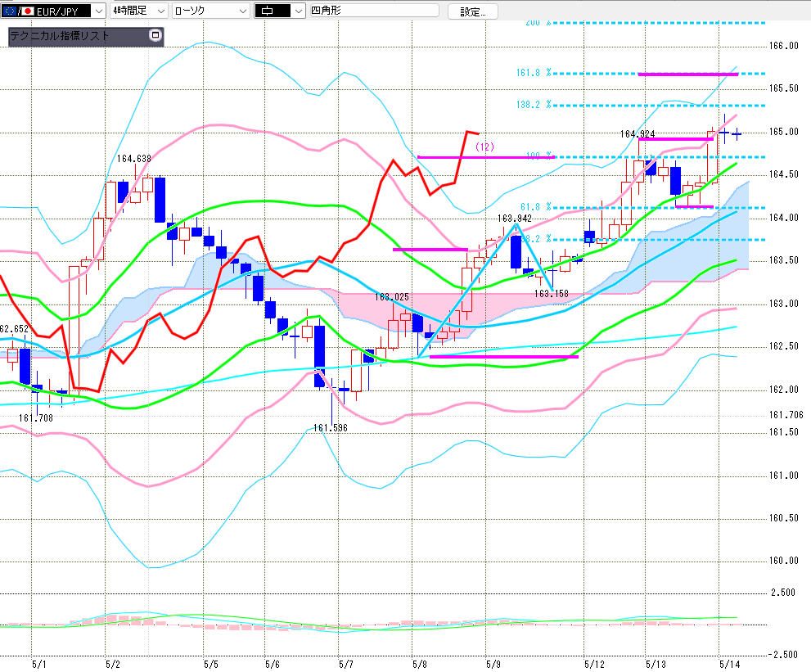
Task: Click the 5/6 date axis label
Action: point(273,665)
